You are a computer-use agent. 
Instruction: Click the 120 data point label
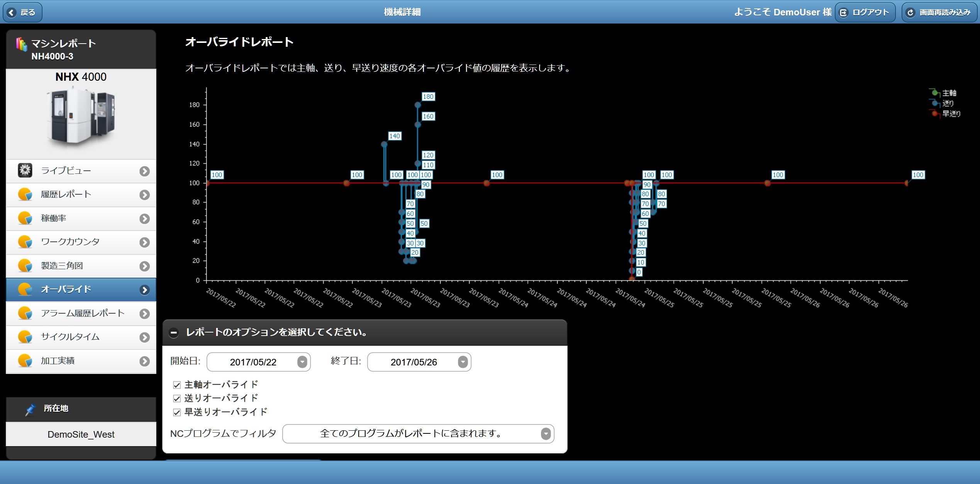point(428,155)
